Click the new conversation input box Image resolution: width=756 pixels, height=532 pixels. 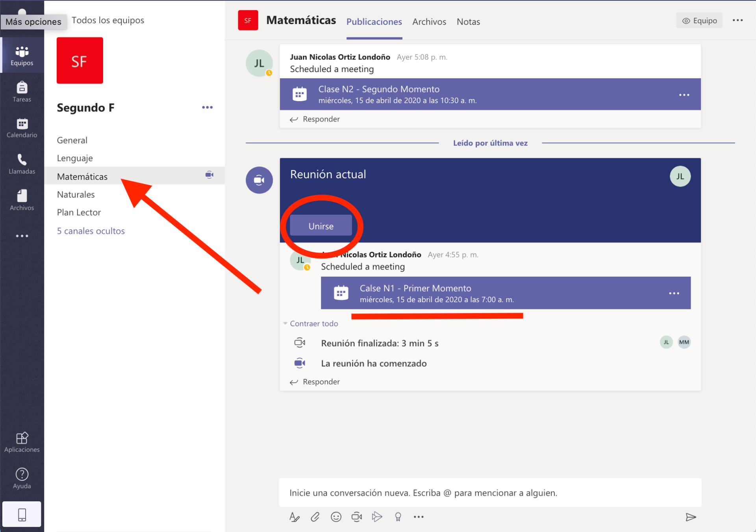pyautogui.click(x=490, y=493)
